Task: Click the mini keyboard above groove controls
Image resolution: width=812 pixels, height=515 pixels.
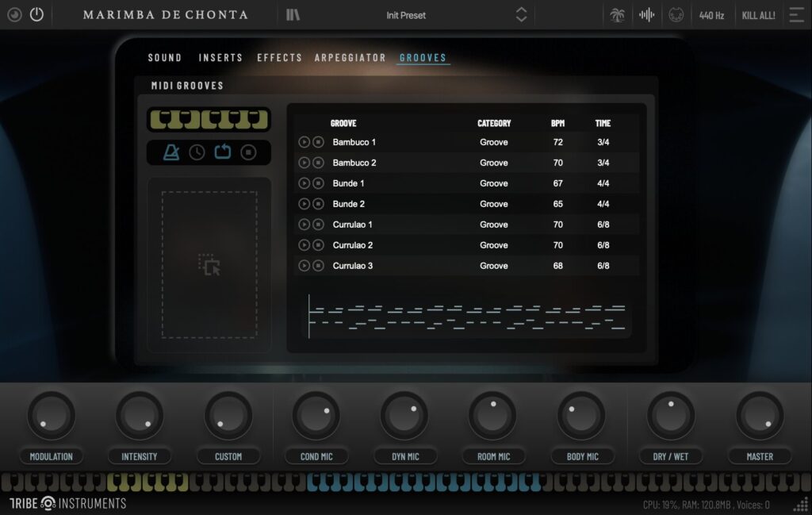Action: click(209, 120)
